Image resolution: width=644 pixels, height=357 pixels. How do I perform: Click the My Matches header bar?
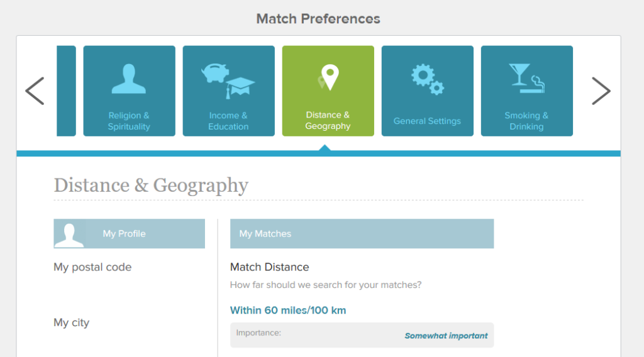click(x=362, y=233)
